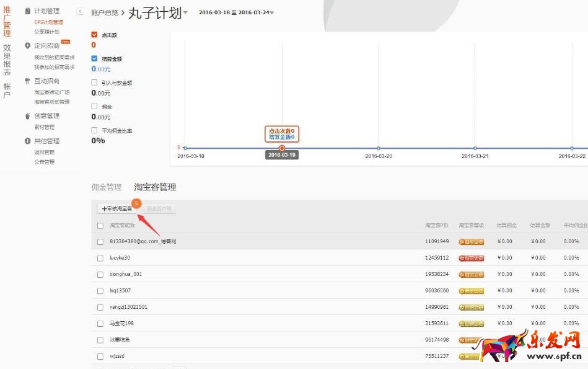
Task: Click the orange notification badge showing 5
Action: pyautogui.click(x=136, y=203)
